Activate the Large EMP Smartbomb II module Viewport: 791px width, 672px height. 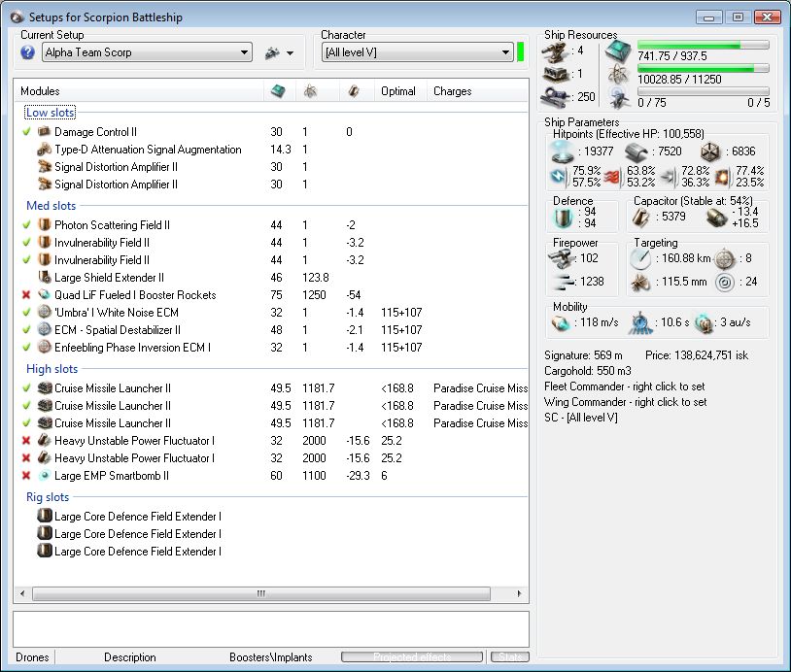tap(26, 476)
